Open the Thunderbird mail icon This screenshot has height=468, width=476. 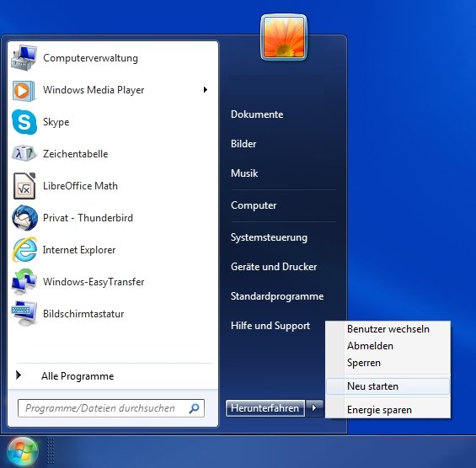coord(24,218)
